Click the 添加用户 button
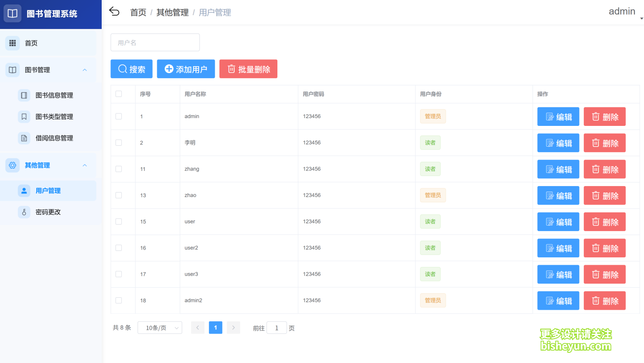 [186, 68]
